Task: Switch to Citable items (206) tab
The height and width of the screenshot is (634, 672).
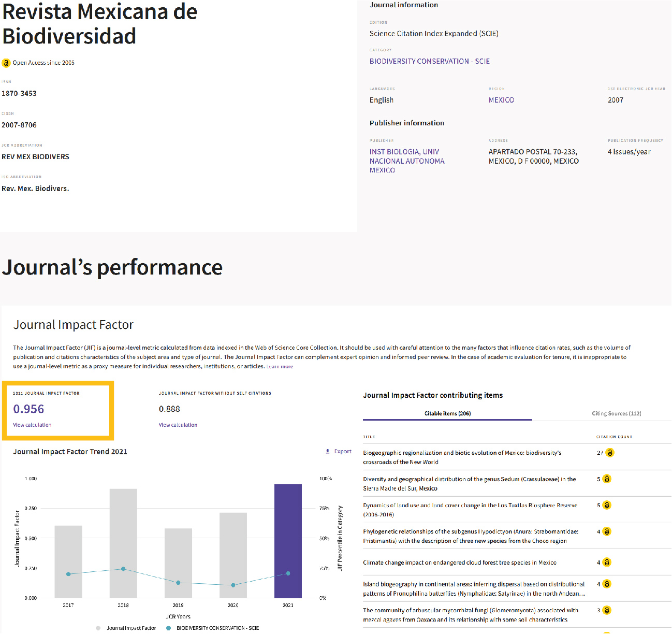Action: point(447,413)
